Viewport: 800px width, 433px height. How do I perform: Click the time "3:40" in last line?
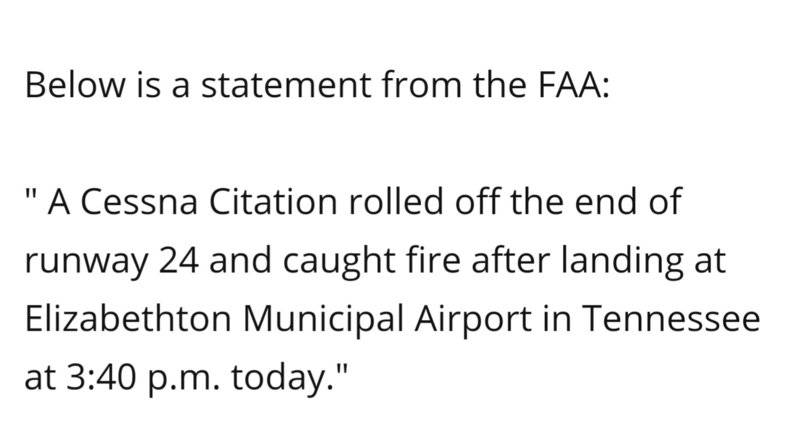102,377
